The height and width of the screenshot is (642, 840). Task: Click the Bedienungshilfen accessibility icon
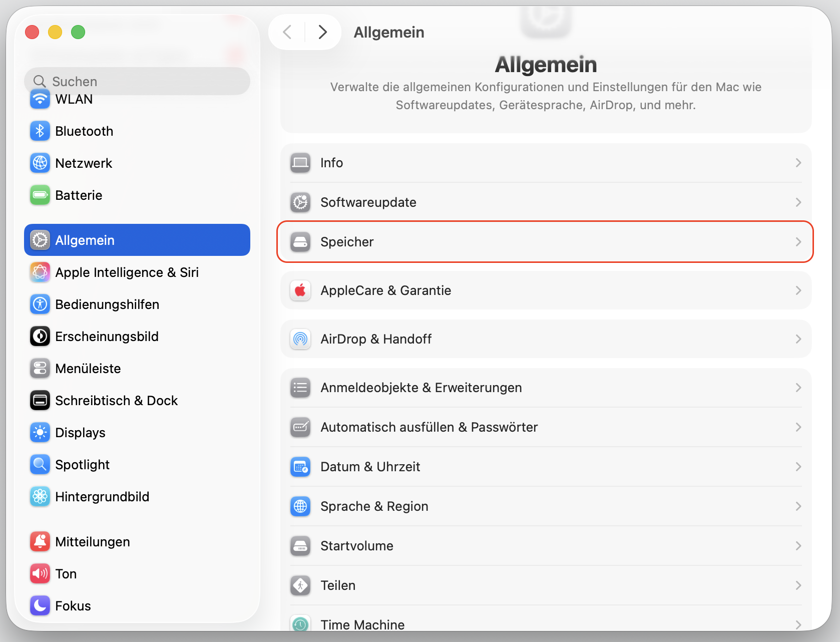[x=40, y=304]
